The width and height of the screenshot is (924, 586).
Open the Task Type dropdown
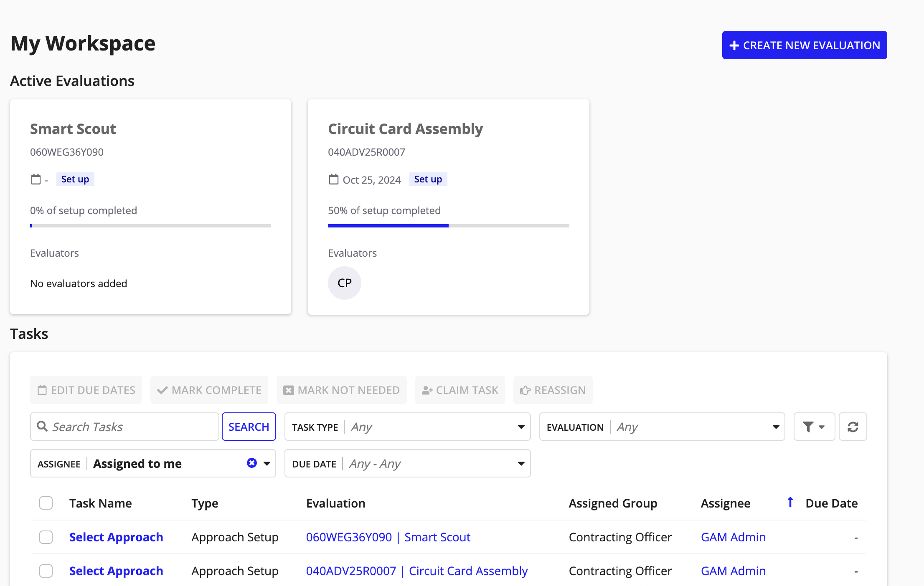coord(407,427)
